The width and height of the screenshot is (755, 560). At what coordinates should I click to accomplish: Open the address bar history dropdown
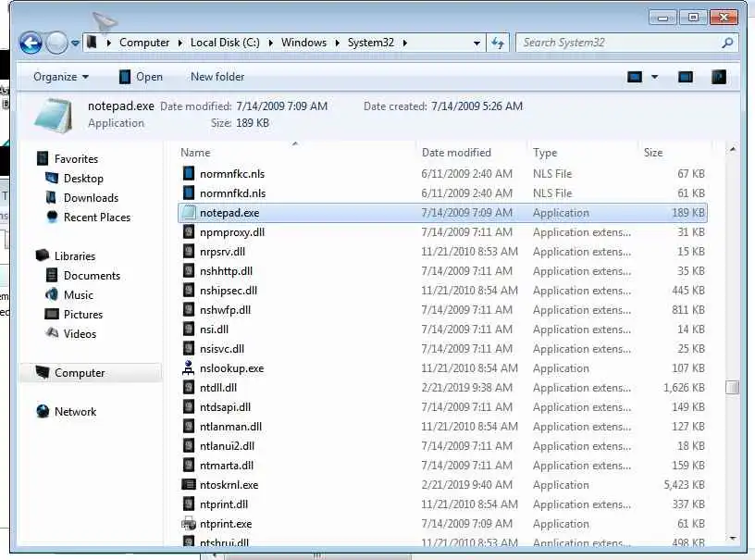(x=477, y=44)
